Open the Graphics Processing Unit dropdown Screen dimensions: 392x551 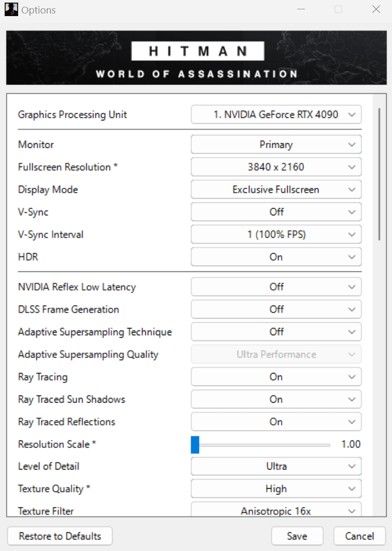point(276,115)
